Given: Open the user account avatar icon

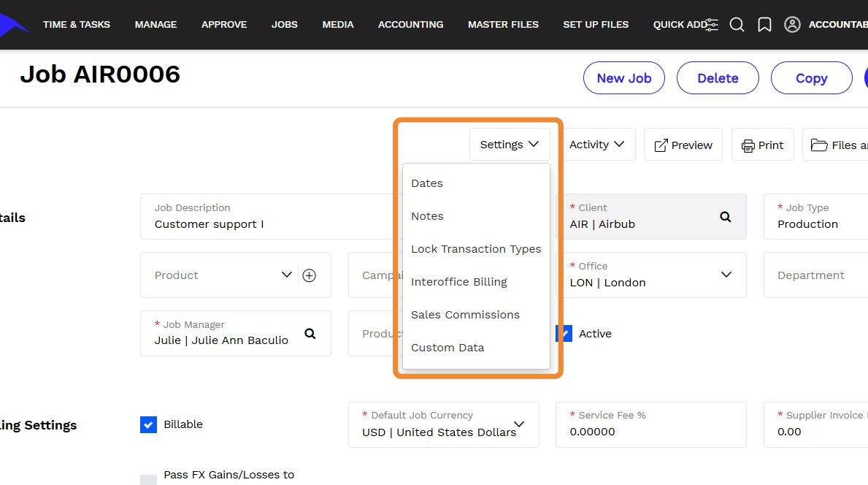Looking at the screenshot, I should [x=792, y=24].
